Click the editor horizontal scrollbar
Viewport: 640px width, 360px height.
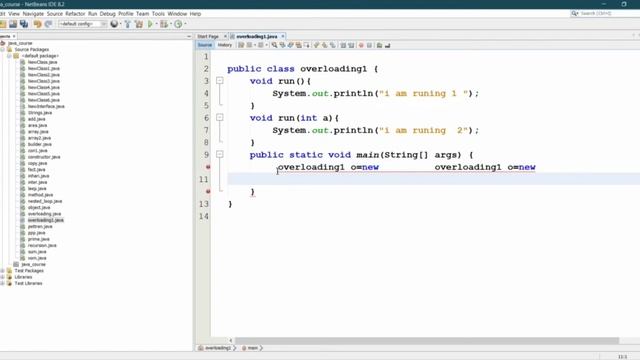coord(427,340)
